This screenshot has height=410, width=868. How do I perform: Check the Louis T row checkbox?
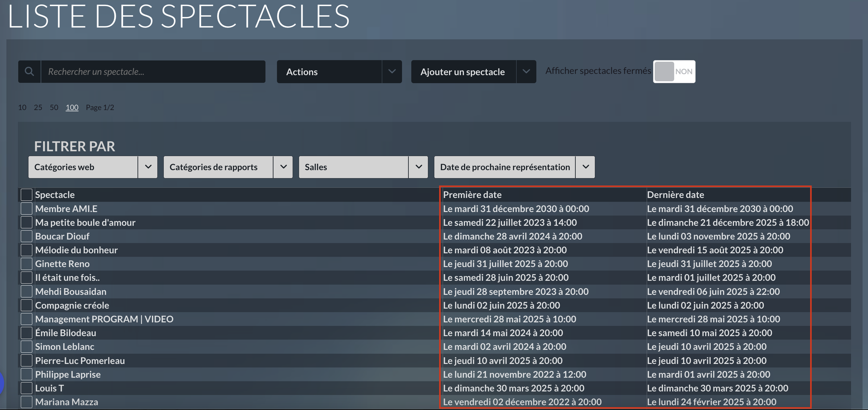(26, 388)
